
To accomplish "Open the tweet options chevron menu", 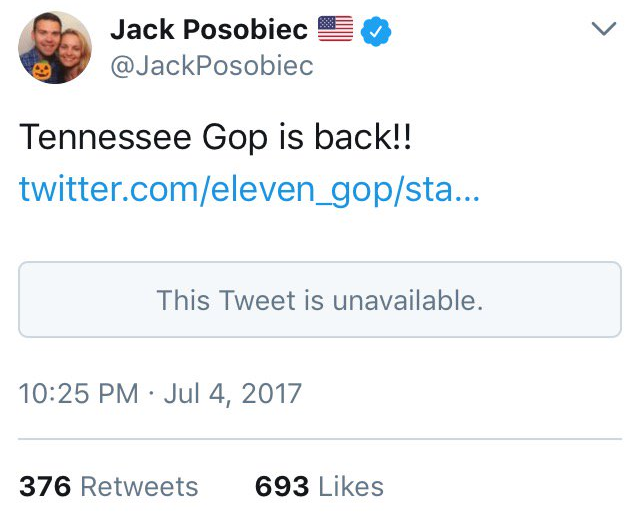I will click(x=603, y=30).
